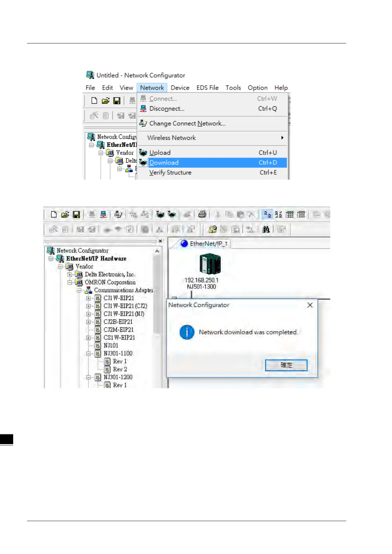Click Change Connect Network icon in lower toolbar
This screenshot has width=392, height=554.
click(118, 214)
